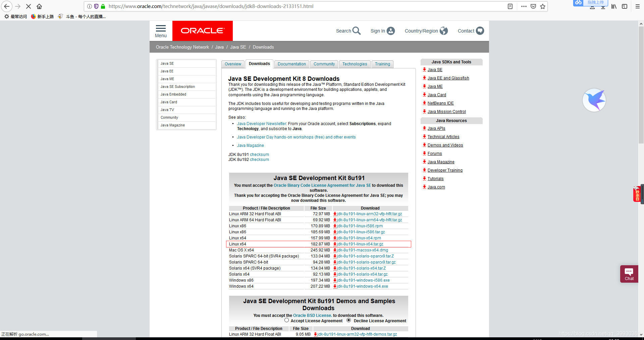Viewport: 644px width, 340px height.
Task: Open the library bookshelf icon
Action: tap(614, 6)
